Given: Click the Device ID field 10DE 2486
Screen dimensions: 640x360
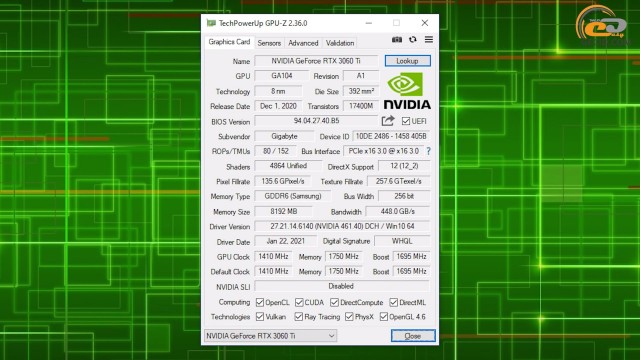Looking at the screenshot, I should point(391,136).
